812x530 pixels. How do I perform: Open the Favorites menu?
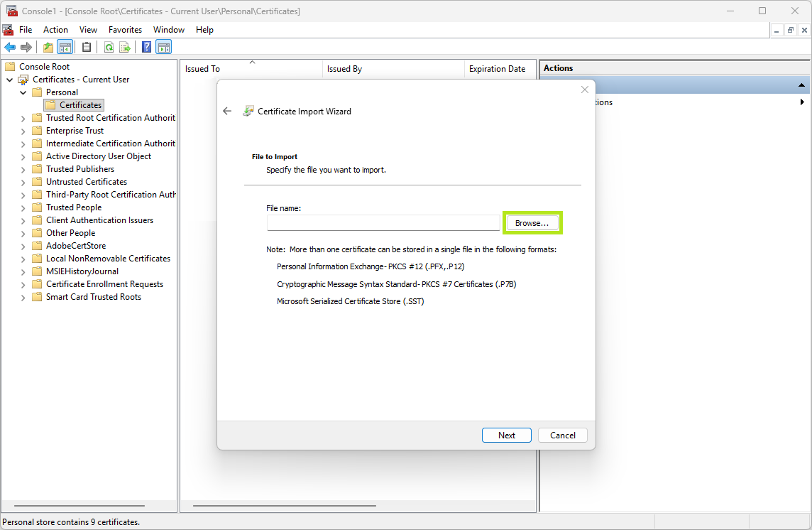click(x=125, y=30)
